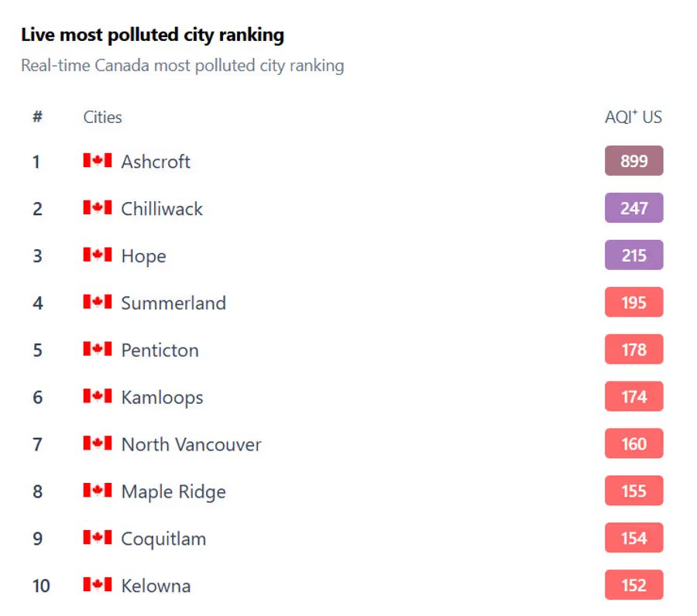Open the Coquitlam city link

click(x=163, y=539)
